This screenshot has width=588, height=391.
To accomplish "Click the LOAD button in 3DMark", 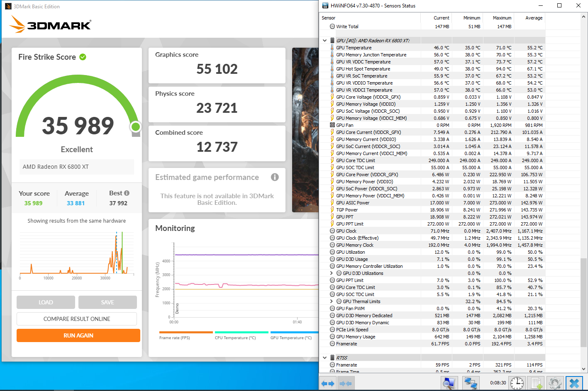I will pos(46,302).
